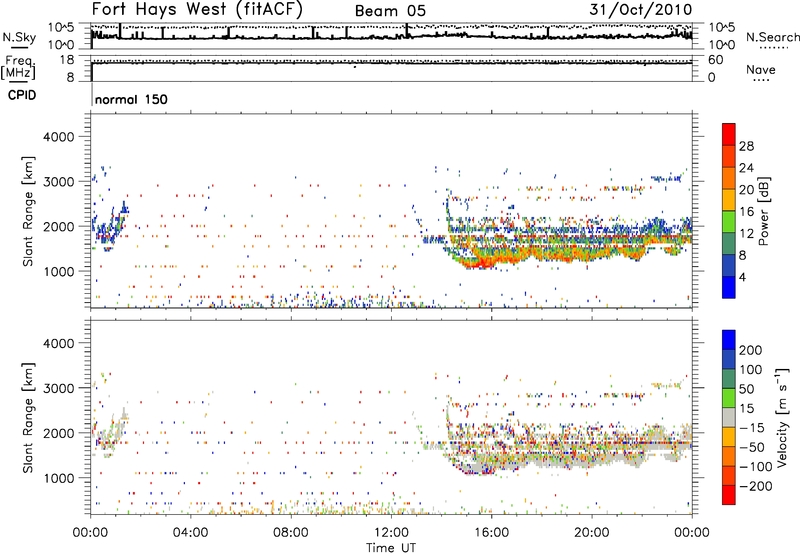Select the 'Velocity [m s⁻¹]' color bar title
The image size is (800, 554).
coord(781,418)
